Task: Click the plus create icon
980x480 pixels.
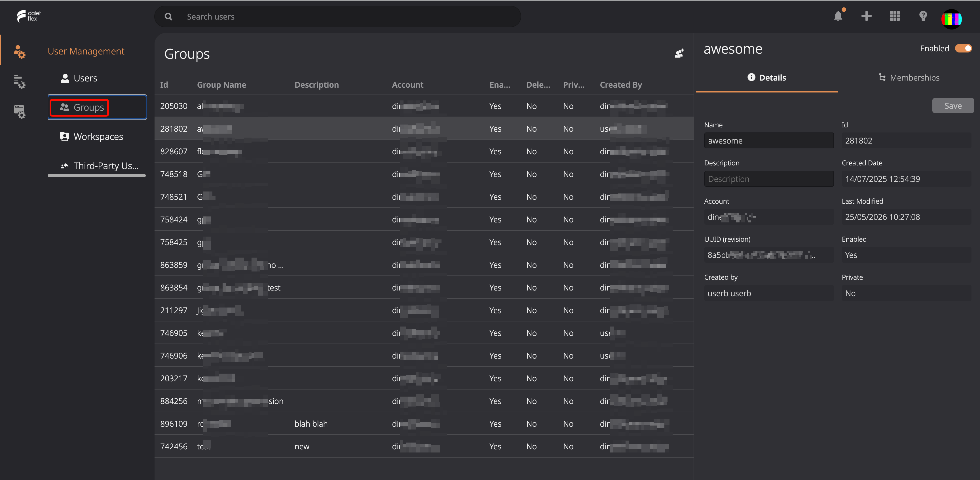Action: click(x=866, y=16)
